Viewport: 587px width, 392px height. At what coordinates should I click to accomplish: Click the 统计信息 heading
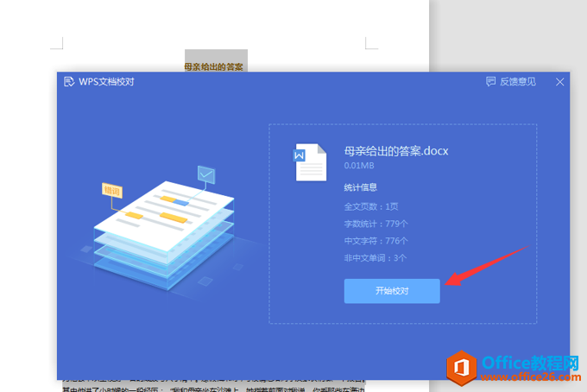pyautogui.click(x=361, y=187)
